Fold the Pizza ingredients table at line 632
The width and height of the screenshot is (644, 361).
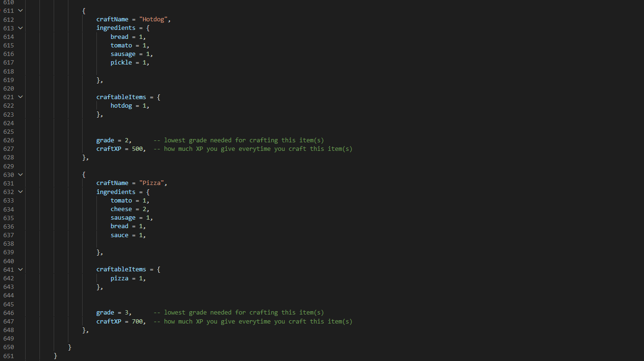20,192
